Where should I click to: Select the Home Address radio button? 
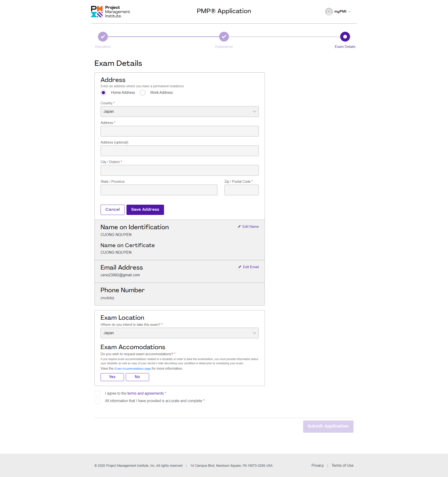pos(103,93)
